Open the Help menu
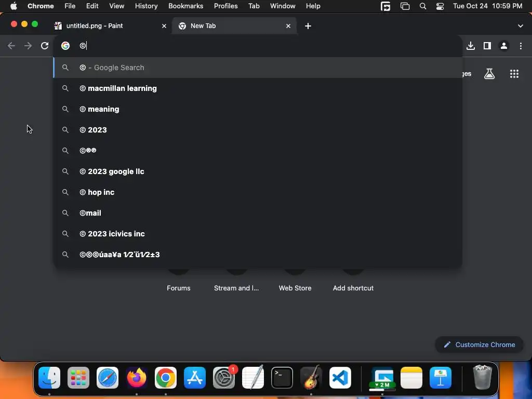 pyautogui.click(x=313, y=6)
